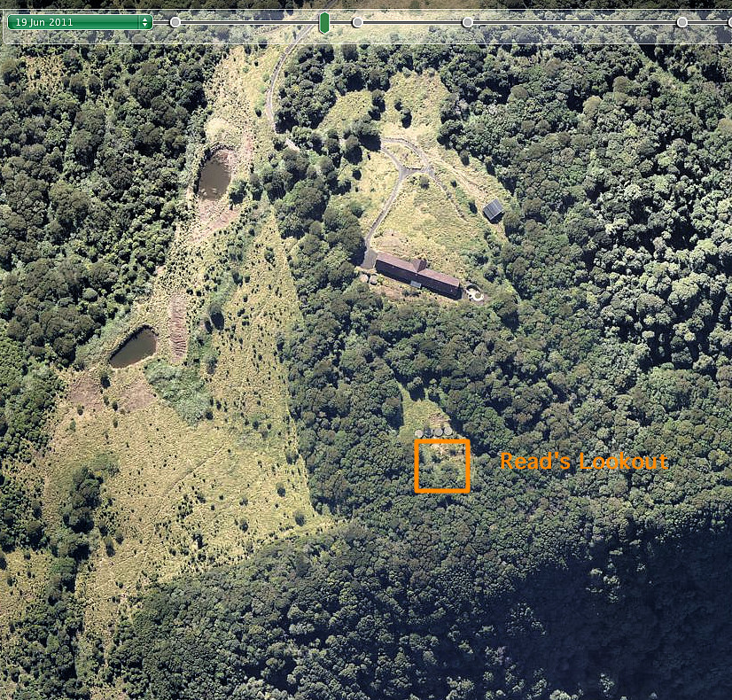The image size is (732, 700).
Task: Select the third round marker along the timeline
Action: click(x=467, y=22)
